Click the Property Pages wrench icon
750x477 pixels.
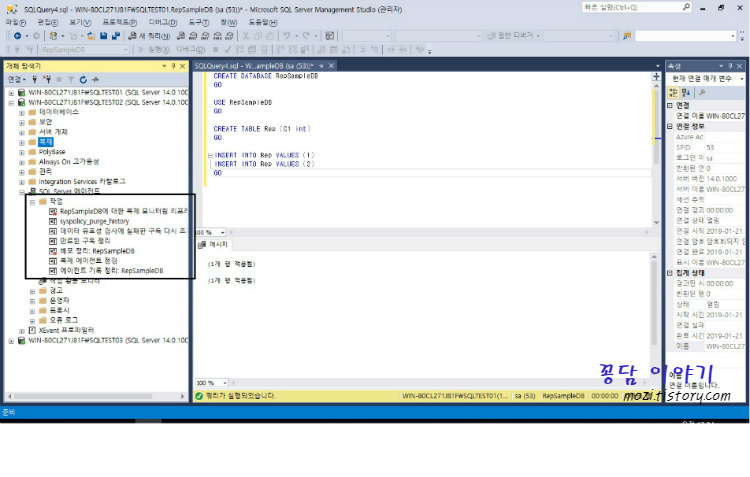coord(703,92)
